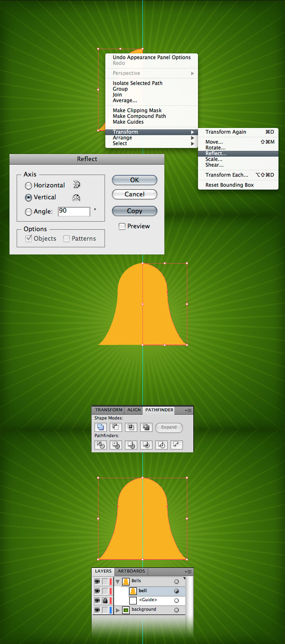Click the Divide pathfinder icon
This screenshot has width=285, height=644.
point(101,445)
